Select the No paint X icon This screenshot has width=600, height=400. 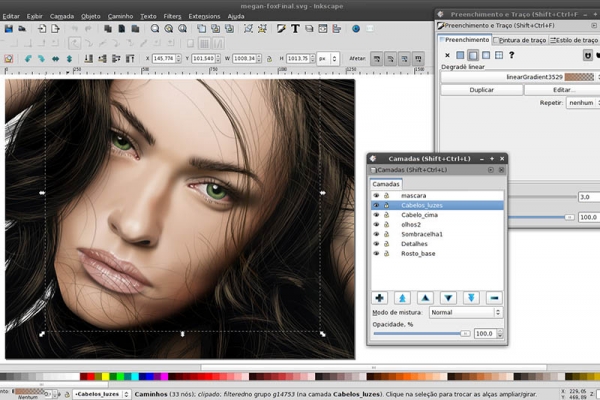point(447,55)
